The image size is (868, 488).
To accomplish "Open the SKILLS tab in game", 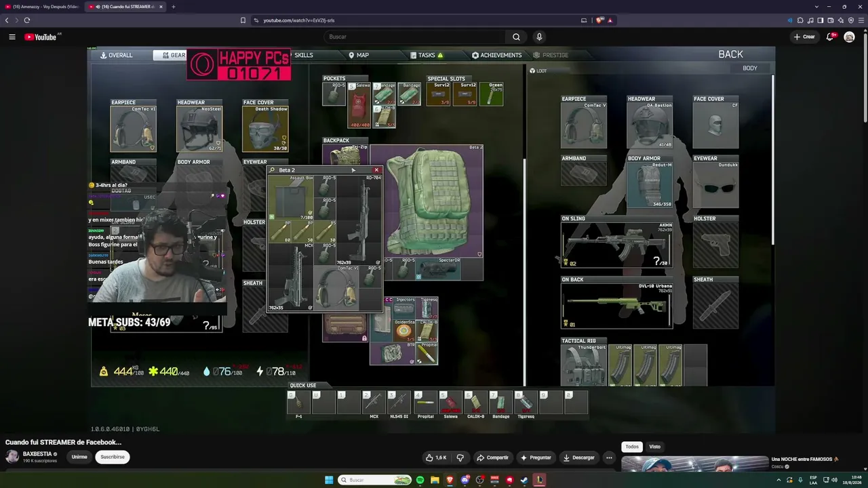I will coord(303,55).
